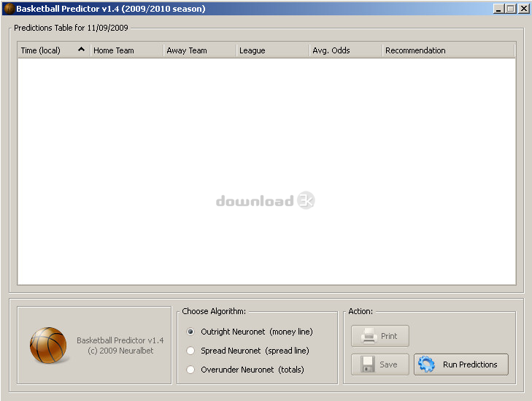
Task: Sort by the League column header
Action: pos(272,50)
